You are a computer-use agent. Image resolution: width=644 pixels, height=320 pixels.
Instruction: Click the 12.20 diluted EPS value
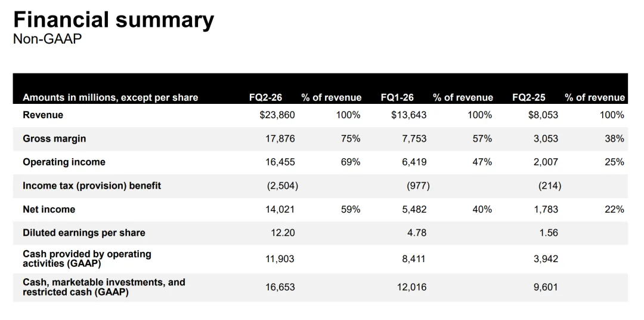[283, 233]
